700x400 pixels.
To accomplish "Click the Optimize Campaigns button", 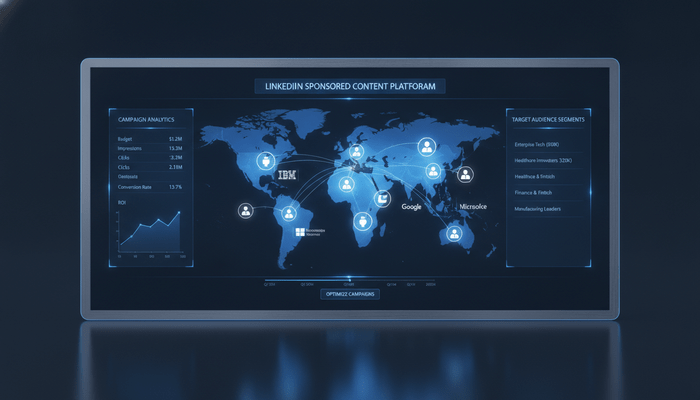I will pos(350,294).
